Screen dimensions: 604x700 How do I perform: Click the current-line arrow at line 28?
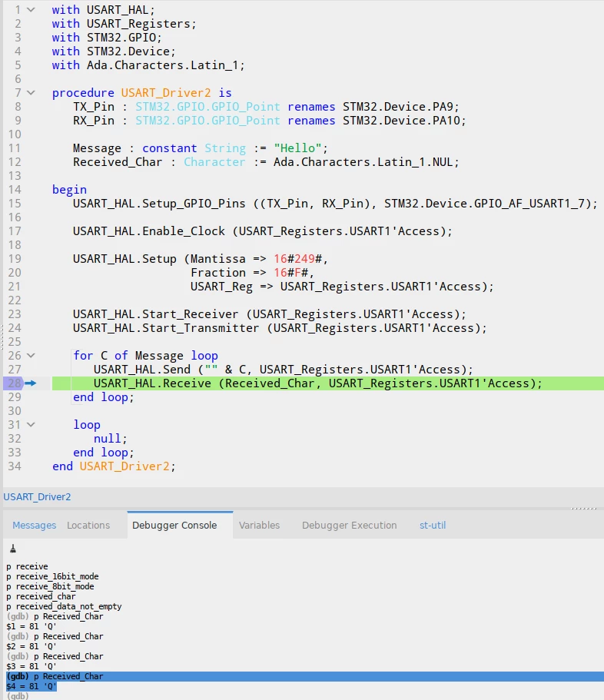click(31, 383)
